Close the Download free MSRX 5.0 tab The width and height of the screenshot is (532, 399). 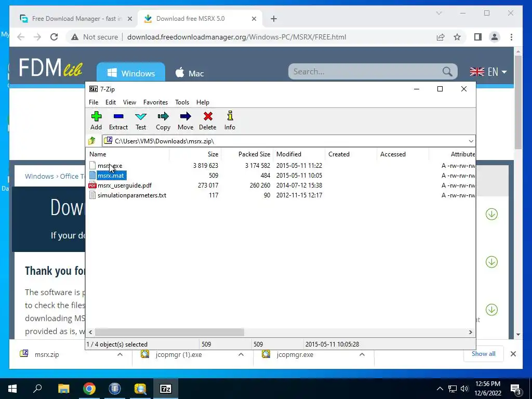point(254,19)
